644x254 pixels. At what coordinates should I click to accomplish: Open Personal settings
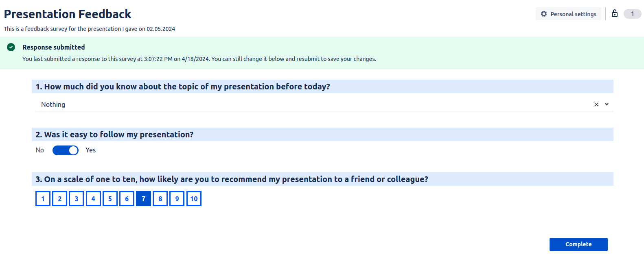[568, 14]
